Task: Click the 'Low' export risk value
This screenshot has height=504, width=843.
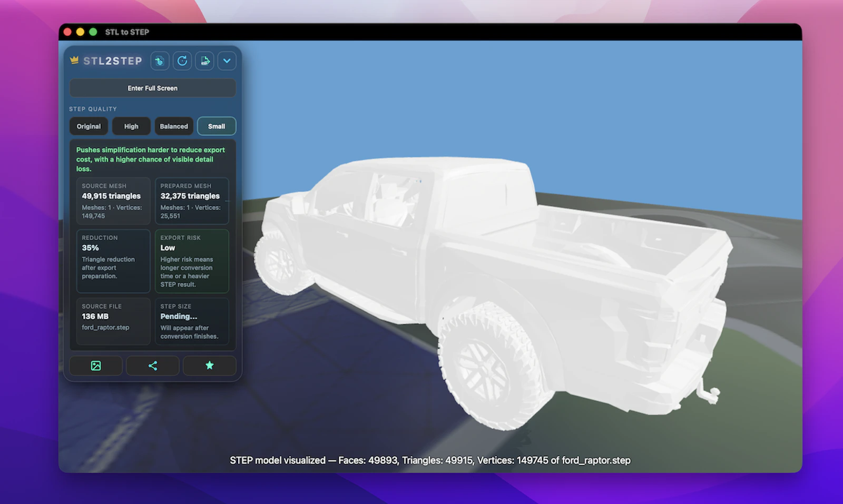Action: coord(168,248)
